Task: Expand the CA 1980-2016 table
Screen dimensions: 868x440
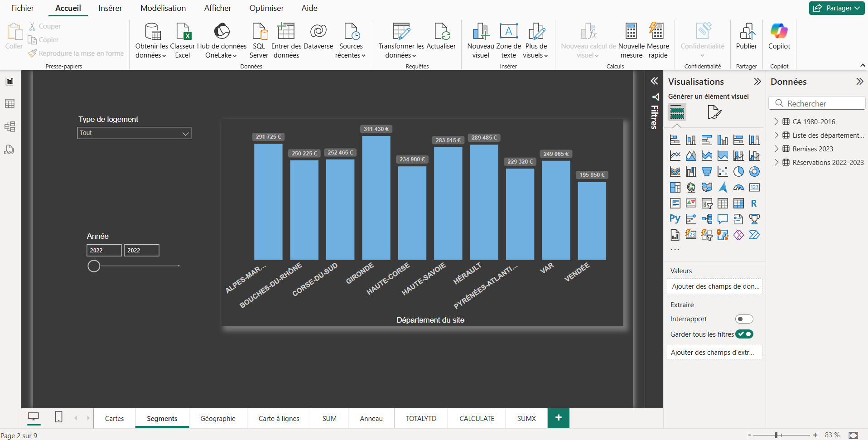Action: 776,121
